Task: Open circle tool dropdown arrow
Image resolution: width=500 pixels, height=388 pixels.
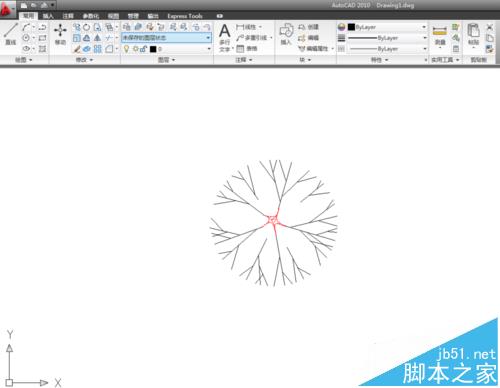Action: [x=34, y=38]
